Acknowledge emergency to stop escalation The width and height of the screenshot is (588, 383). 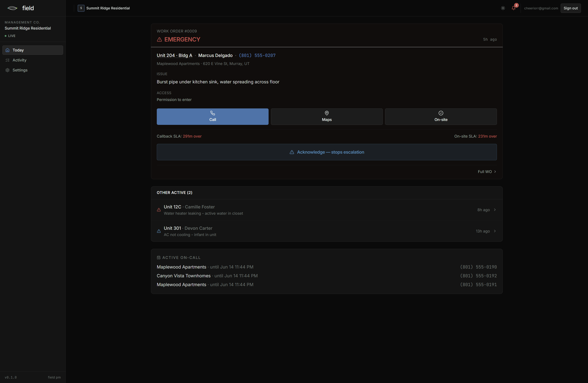327,152
